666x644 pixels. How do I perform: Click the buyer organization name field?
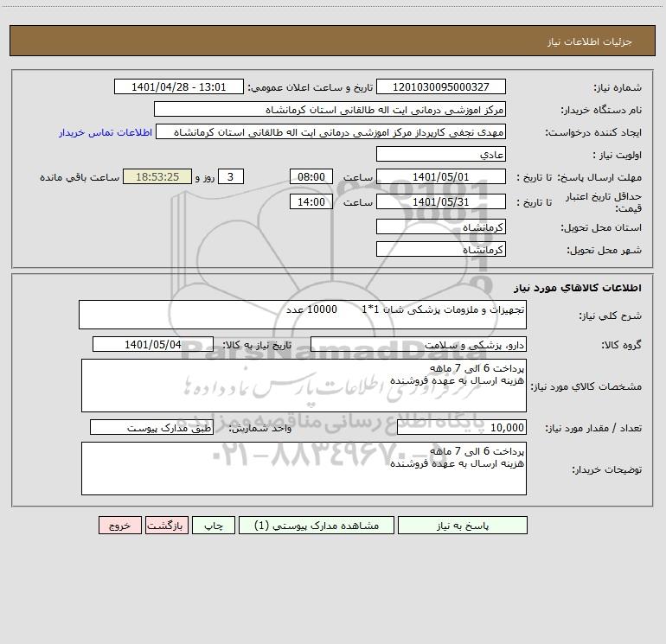[x=330, y=109]
